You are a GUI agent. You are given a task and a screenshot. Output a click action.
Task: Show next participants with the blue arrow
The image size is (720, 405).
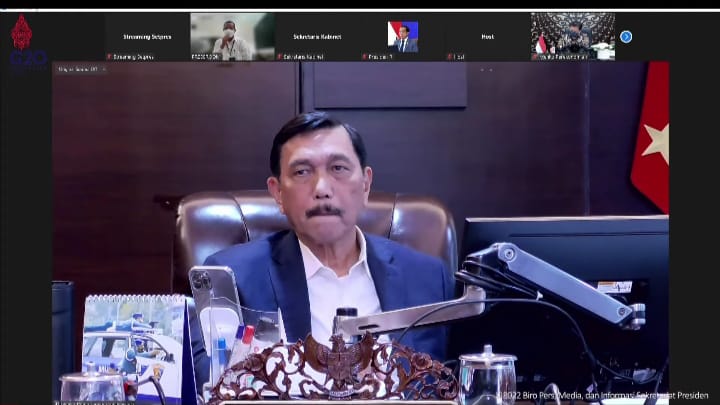coord(626,37)
